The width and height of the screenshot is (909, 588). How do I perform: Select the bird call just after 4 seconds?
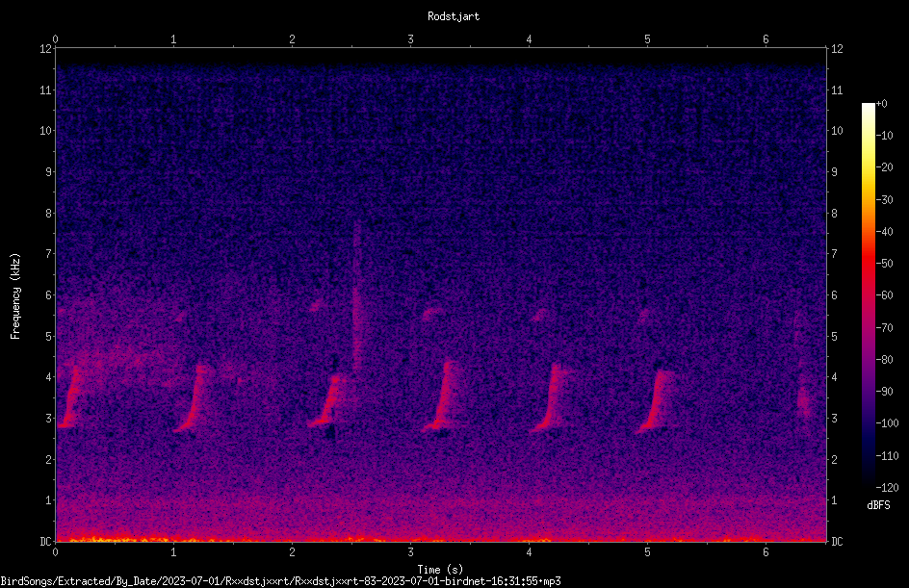[550, 397]
